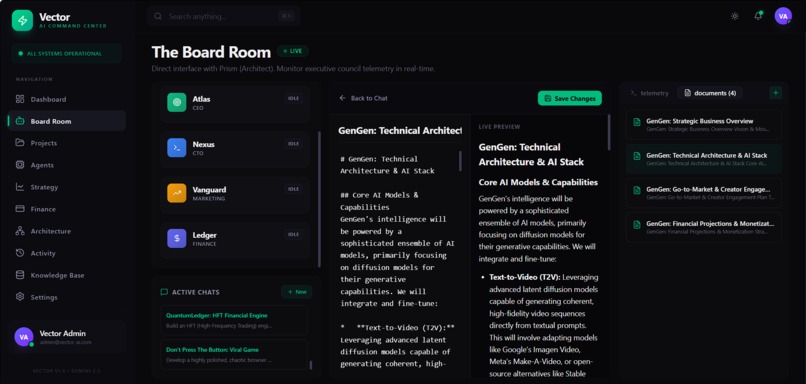Click the Activity history icon
This screenshot has height=384, width=806.
[20, 253]
